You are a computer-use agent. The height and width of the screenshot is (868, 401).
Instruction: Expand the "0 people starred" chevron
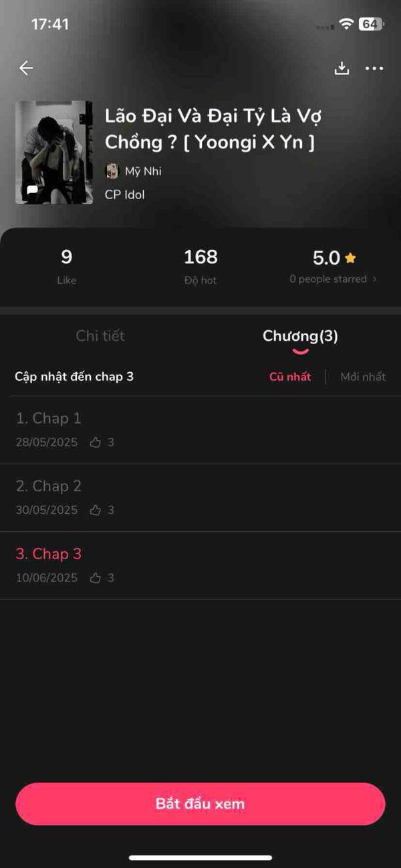pos(374,279)
